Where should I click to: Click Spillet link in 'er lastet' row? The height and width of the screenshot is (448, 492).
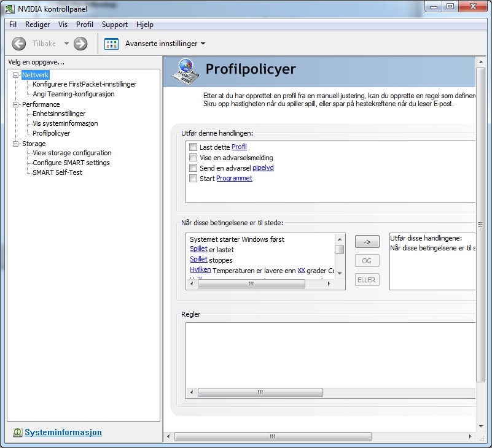pos(198,249)
